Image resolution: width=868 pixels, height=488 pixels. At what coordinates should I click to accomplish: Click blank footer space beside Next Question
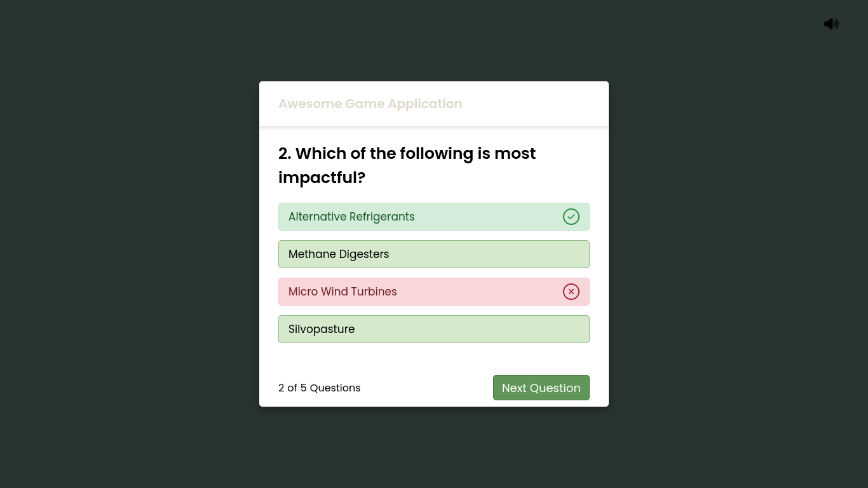[x=426, y=388]
